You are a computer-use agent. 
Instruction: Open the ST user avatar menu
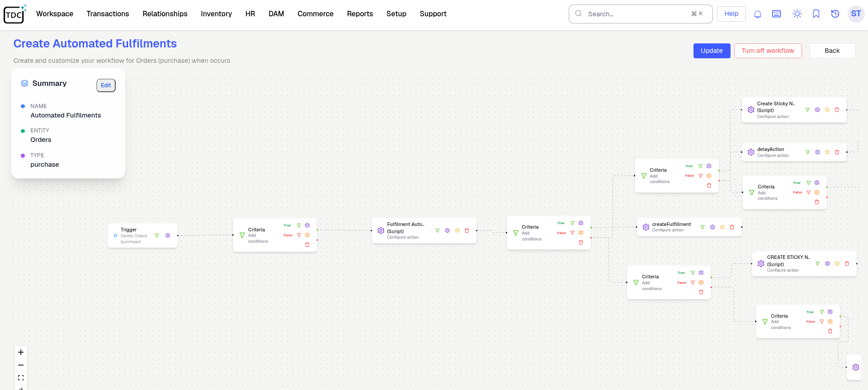pyautogui.click(x=856, y=14)
